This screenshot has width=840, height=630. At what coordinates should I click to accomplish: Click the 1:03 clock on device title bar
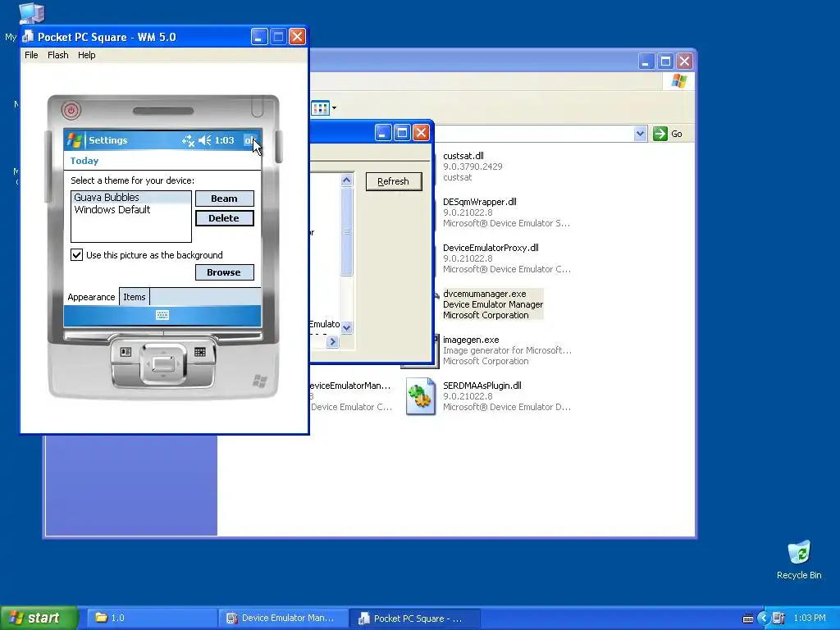(225, 140)
